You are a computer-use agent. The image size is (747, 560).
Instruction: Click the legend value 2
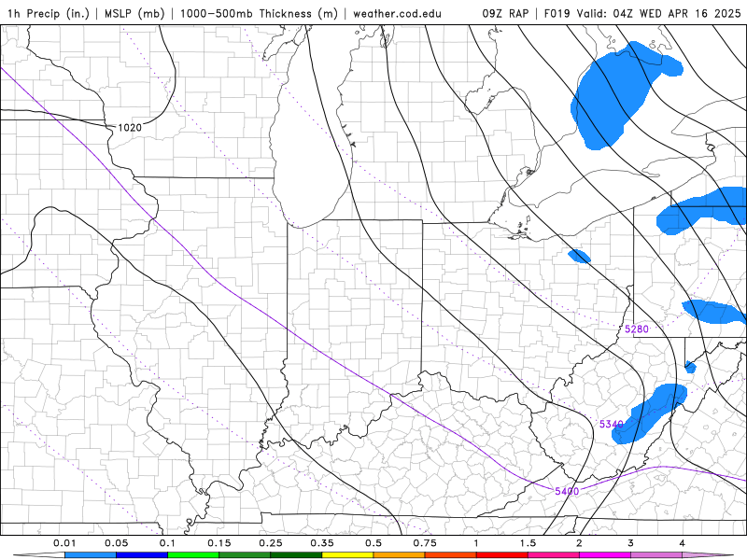pyautogui.click(x=579, y=543)
